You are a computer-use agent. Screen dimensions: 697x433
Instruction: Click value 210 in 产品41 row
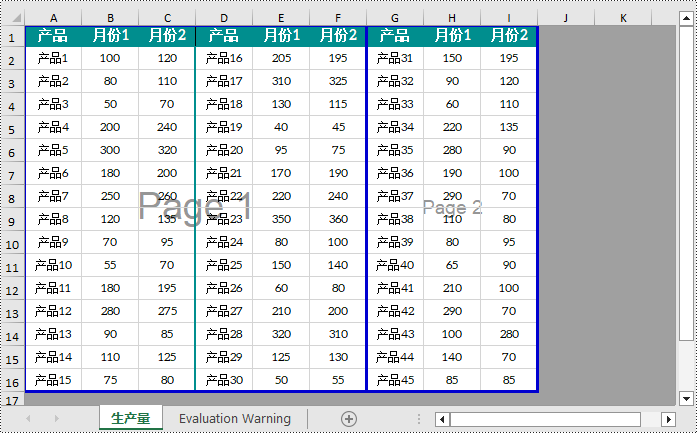tap(452, 288)
